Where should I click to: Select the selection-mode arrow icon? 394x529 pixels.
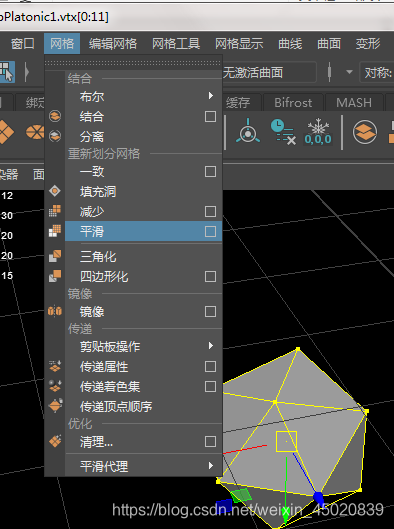[x=7, y=72]
